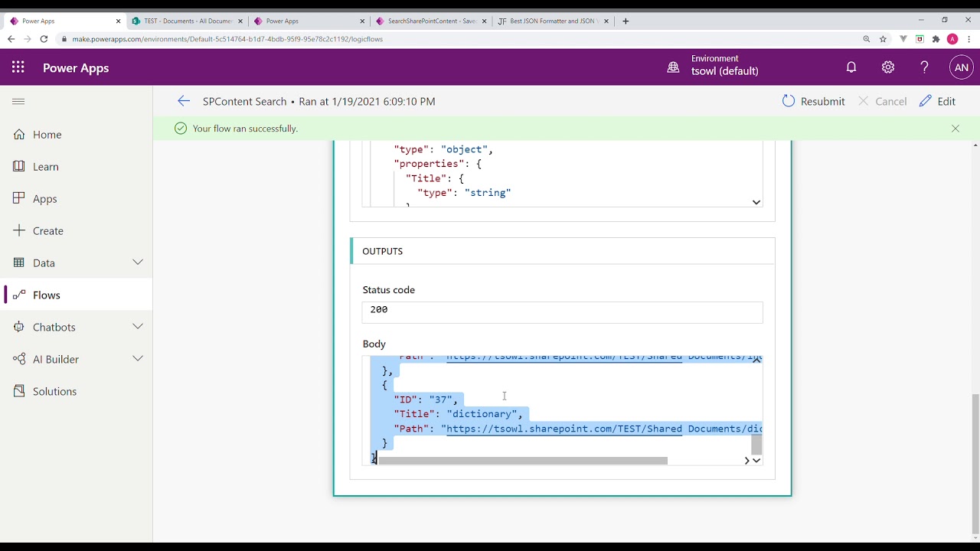Screen dimensions: 980x551
Task: Click the browser zoom magnifier icon
Action: [867, 39]
